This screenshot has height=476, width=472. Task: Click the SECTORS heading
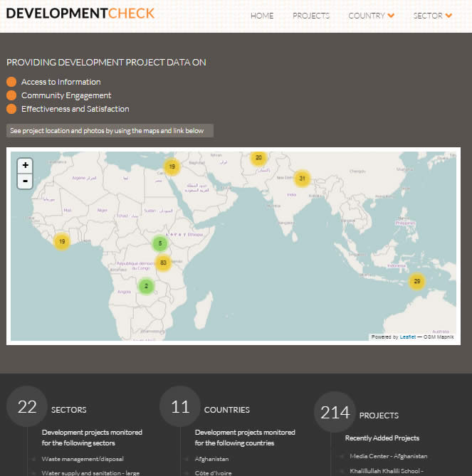pos(68,410)
